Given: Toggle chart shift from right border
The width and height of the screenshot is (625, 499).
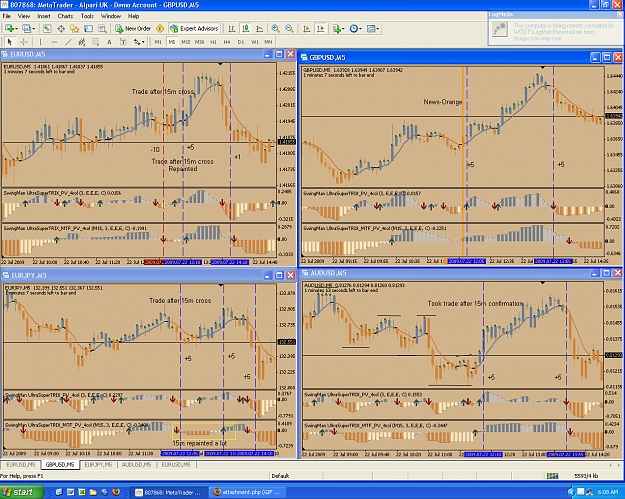Looking at the screenshot, I should tap(320, 28).
